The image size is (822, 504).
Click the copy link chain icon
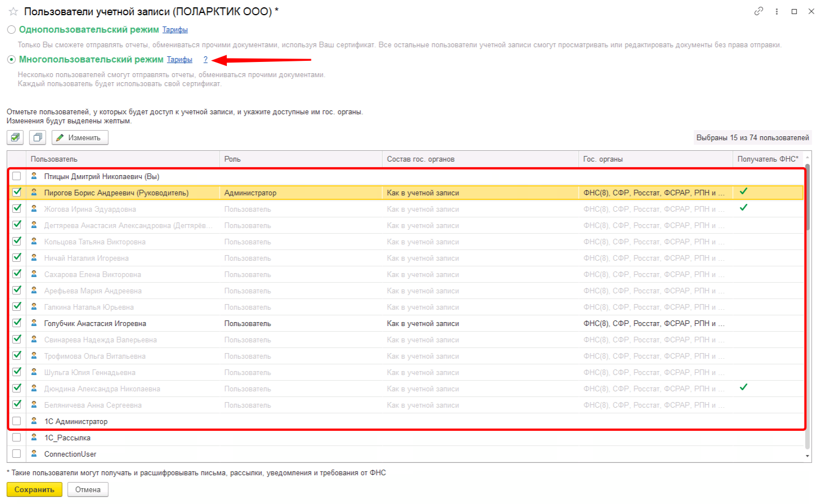[x=759, y=11]
